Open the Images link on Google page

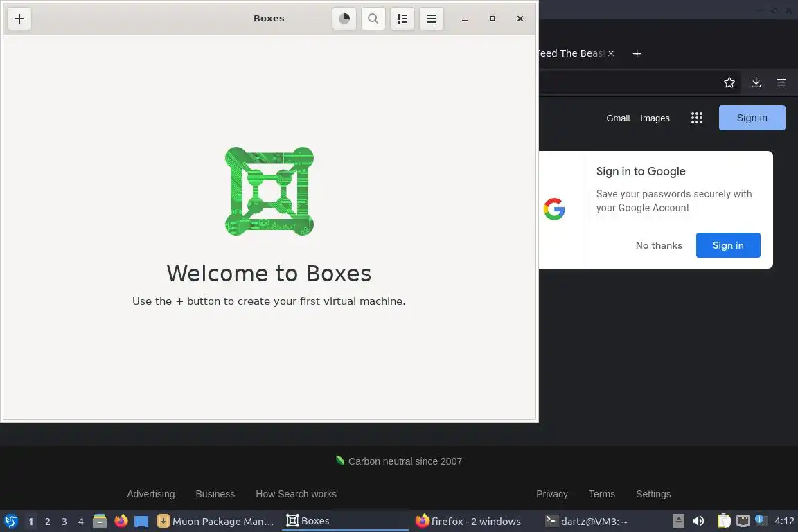pos(655,118)
